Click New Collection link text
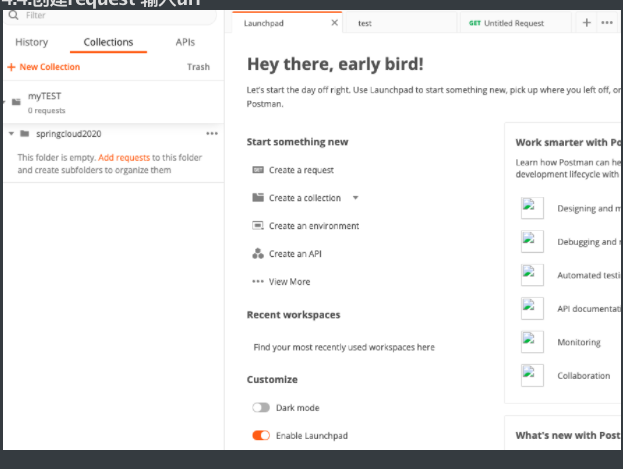Viewport: 623px width, 469px height. tap(50, 67)
